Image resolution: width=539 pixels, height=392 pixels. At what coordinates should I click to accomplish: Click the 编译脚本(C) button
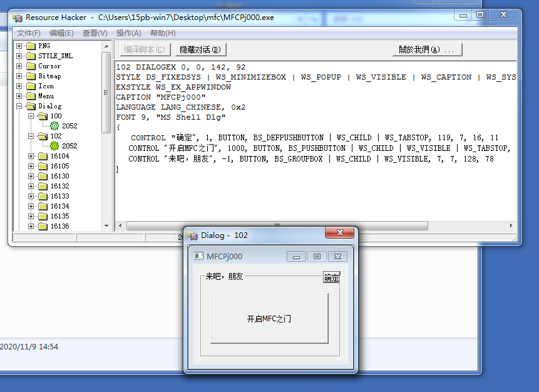tap(145, 50)
